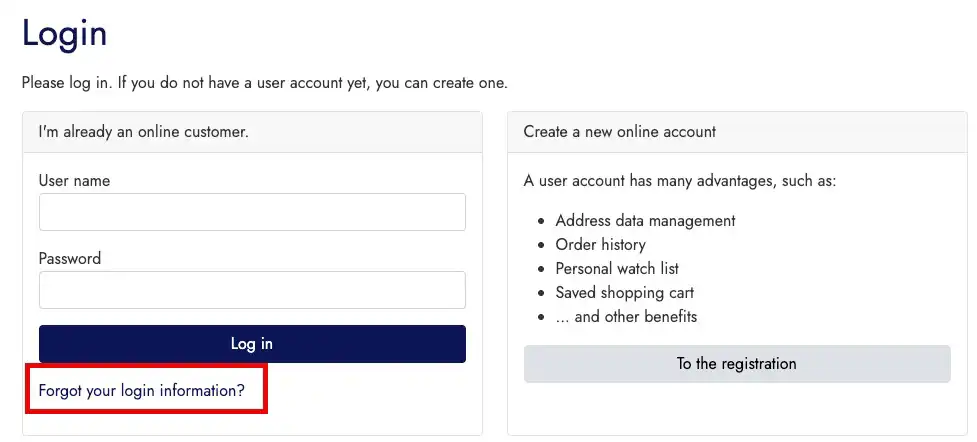The width and height of the screenshot is (977, 442).
Task: Click the bullet beside Personal watch list
Action: tap(542, 269)
